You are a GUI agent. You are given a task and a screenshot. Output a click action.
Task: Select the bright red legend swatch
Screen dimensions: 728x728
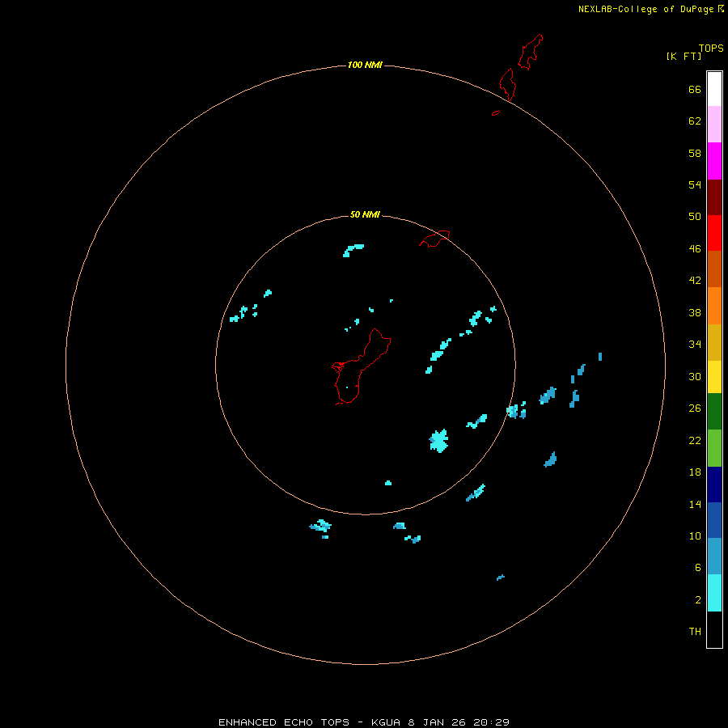coord(714,233)
